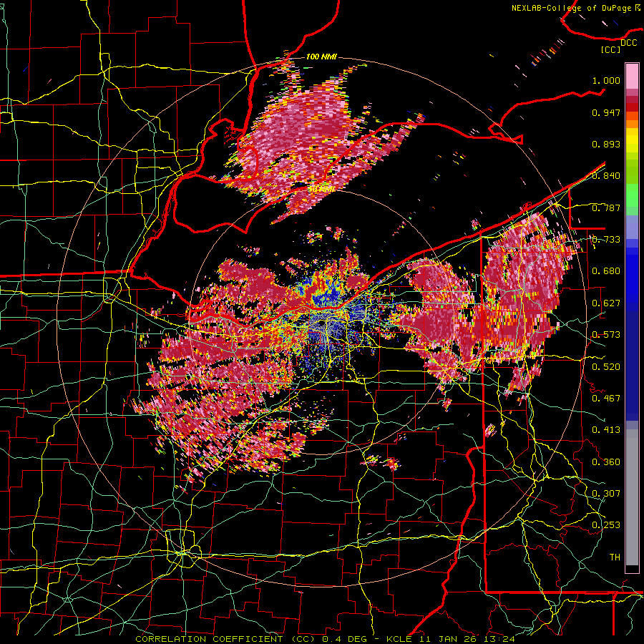The width and height of the screenshot is (644, 644).
Task: Click the CORRELATION COEFFICIENT (CC) caption text
Action: [x=225, y=639]
